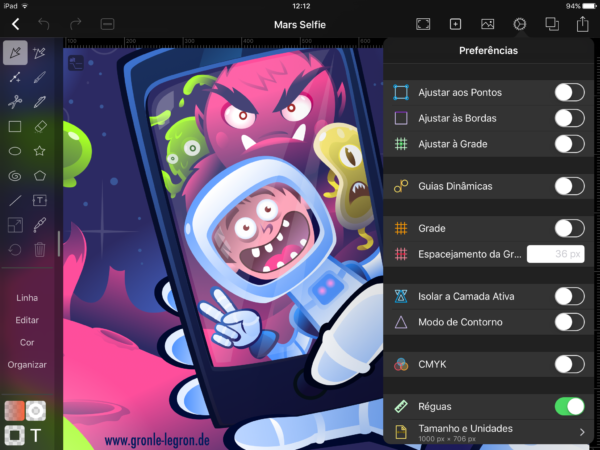Image resolution: width=600 pixels, height=450 pixels.
Task: Open the Organizar tab
Action: pos(27,365)
